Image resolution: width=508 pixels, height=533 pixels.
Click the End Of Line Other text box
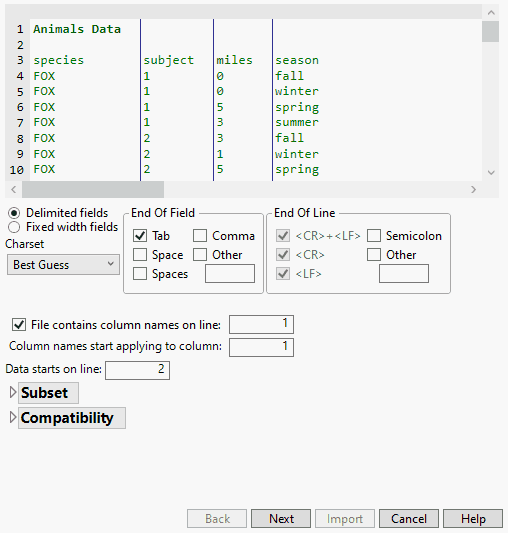click(x=404, y=274)
